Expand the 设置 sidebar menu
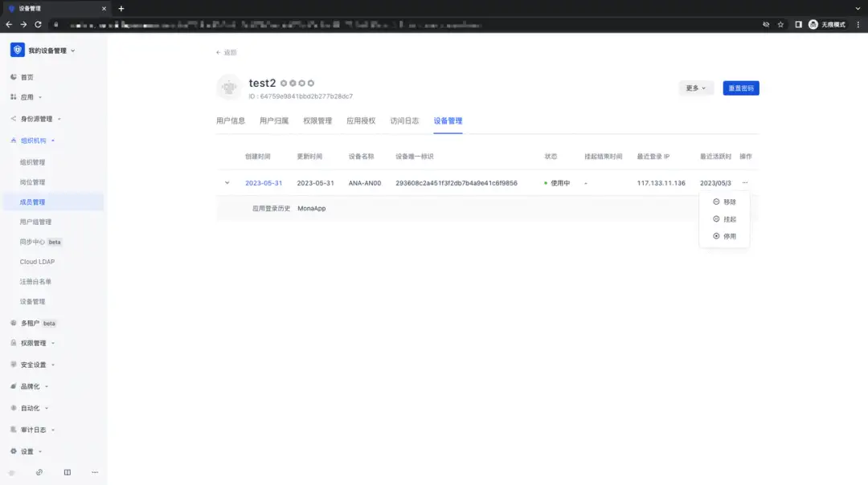This screenshot has height=485, width=868. pyautogui.click(x=40, y=452)
